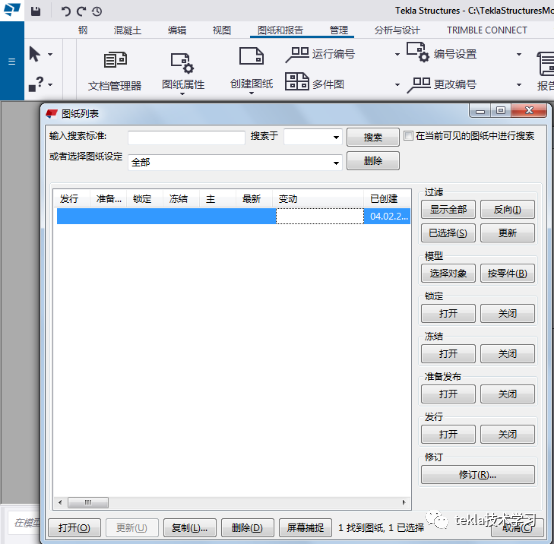
Task: Click the 创建图纸 create drawing icon
Action: (x=252, y=56)
